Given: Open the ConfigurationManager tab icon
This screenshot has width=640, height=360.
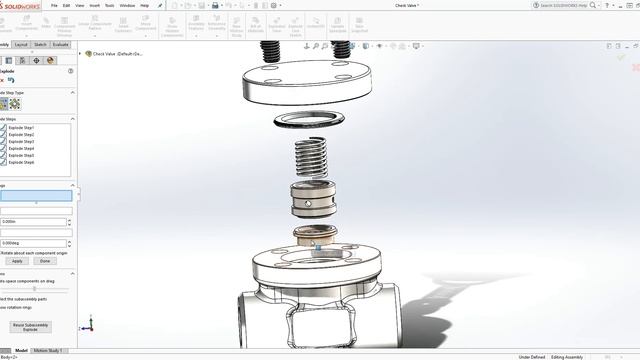Looking at the screenshot, I should tap(22, 60).
